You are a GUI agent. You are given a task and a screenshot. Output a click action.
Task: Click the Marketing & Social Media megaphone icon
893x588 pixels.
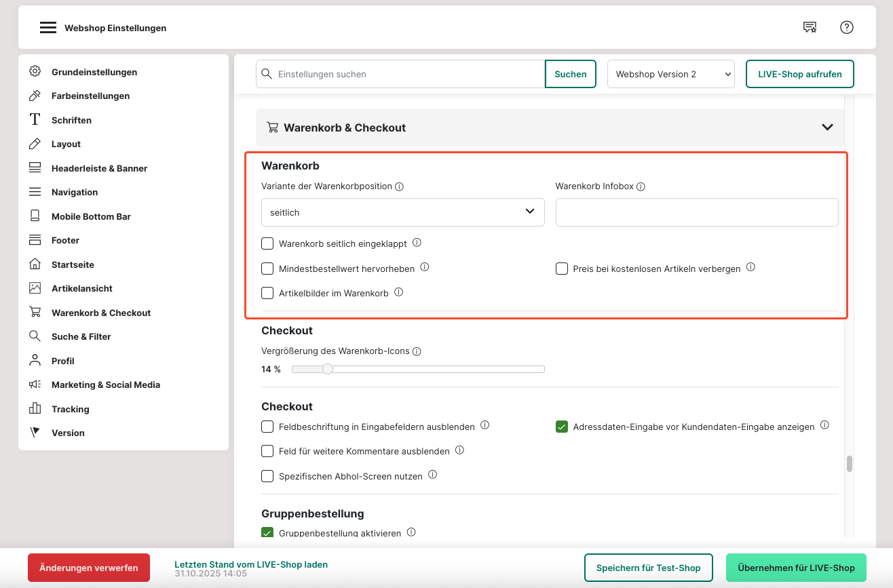coord(35,385)
